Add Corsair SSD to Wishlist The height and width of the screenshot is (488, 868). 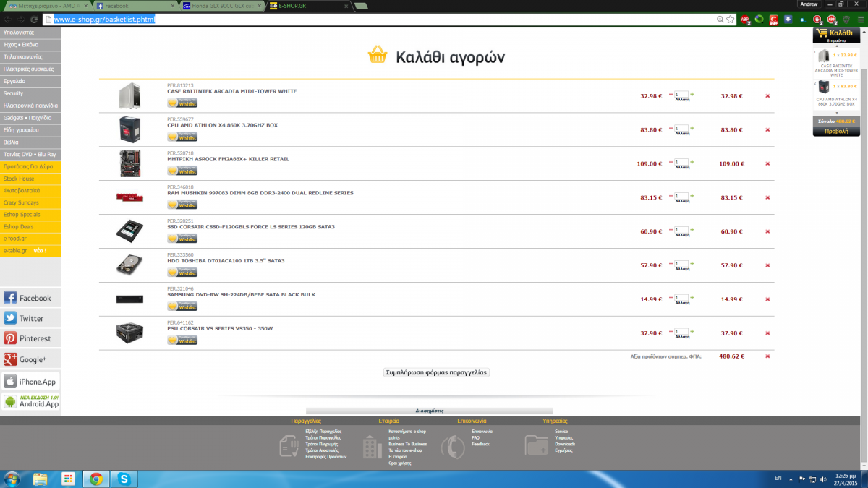click(182, 238)
